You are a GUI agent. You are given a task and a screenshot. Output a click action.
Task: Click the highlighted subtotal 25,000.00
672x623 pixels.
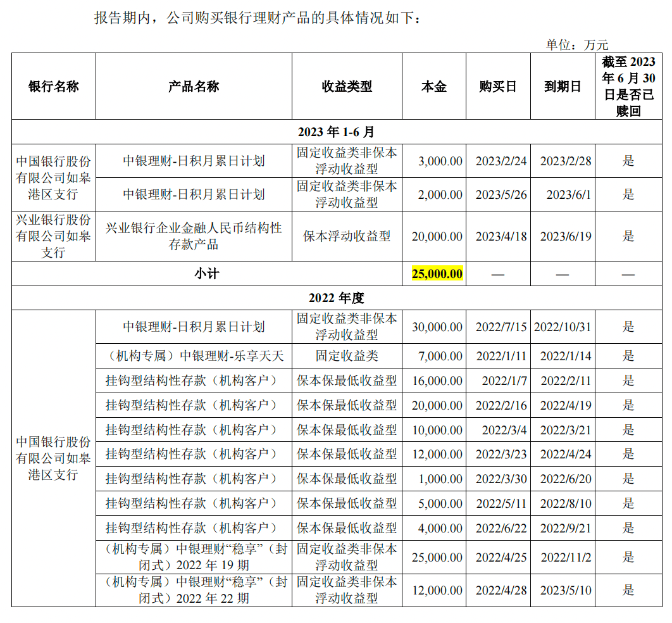(437, 274)
